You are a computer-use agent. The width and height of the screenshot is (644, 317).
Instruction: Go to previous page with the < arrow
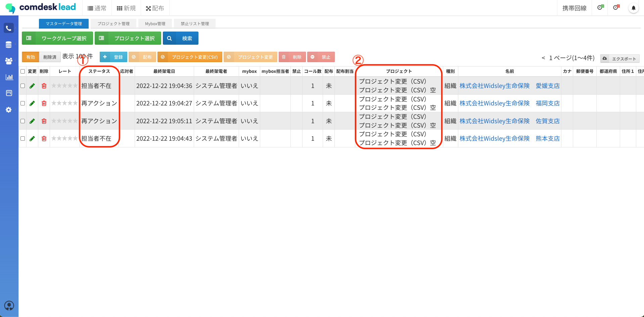pos(543,58)
